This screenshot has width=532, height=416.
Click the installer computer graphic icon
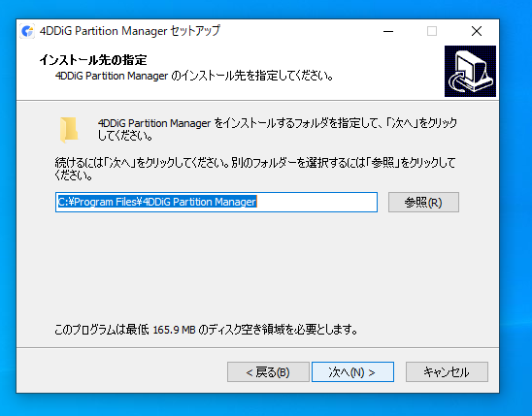click(470, 72)
